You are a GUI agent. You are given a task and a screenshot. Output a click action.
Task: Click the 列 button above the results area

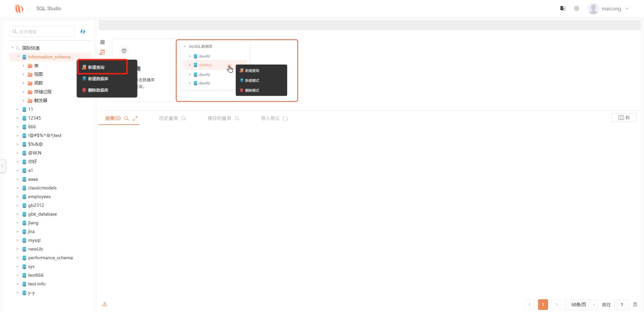624,118
